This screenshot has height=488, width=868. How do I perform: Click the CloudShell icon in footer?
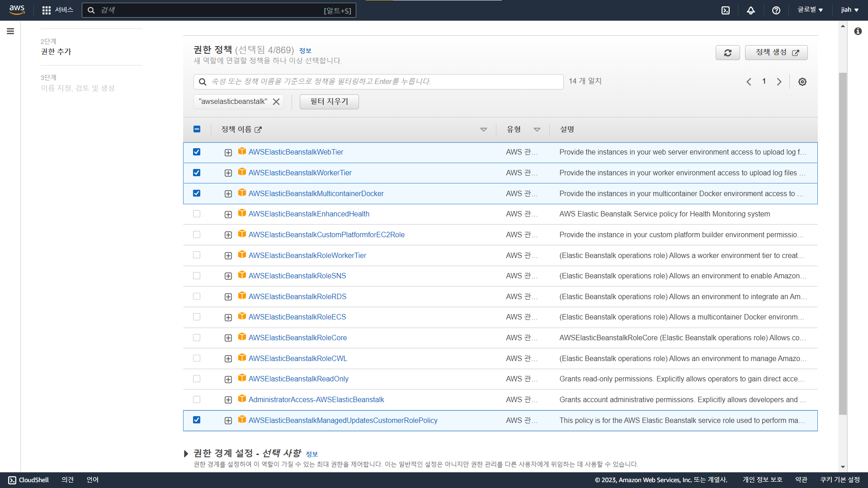(12, 480)
